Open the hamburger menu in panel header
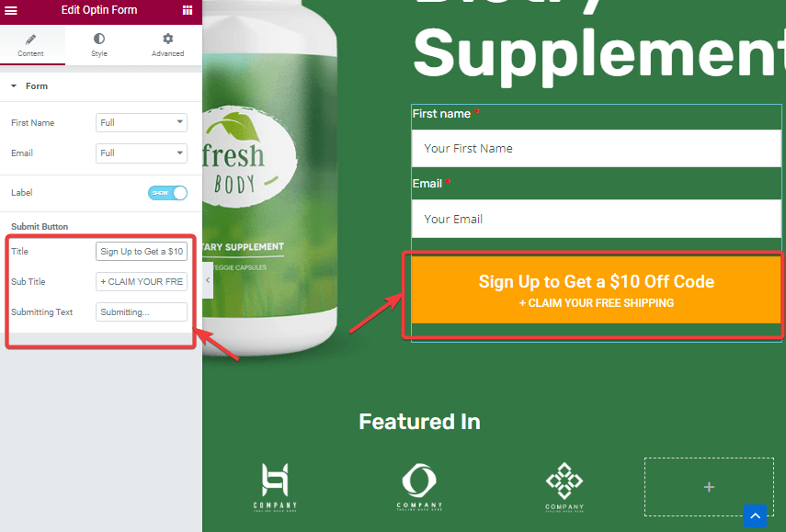The image size is (786, 532). click(x=10, y=10)
